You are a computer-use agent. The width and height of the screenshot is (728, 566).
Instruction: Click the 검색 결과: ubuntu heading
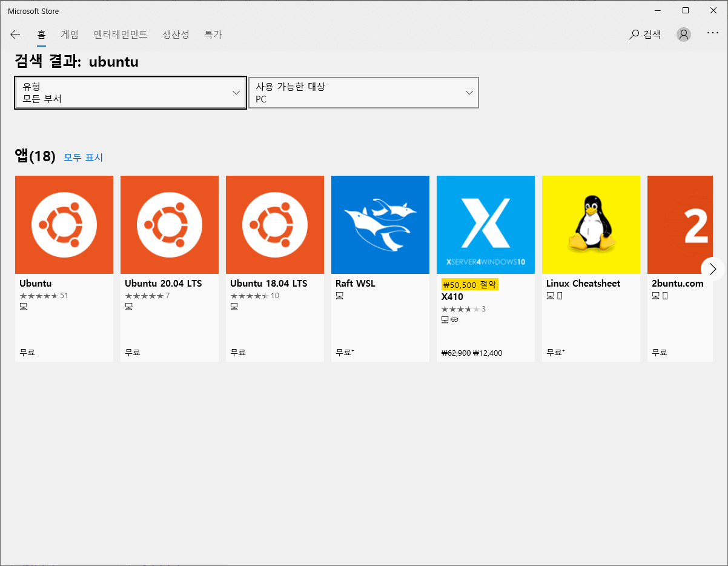[76, 61]
